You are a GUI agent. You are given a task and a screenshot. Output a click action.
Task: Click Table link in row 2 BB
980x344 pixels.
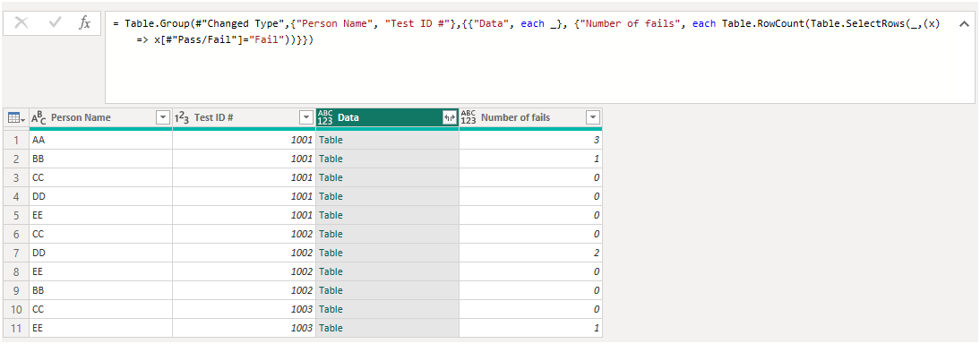331,159
